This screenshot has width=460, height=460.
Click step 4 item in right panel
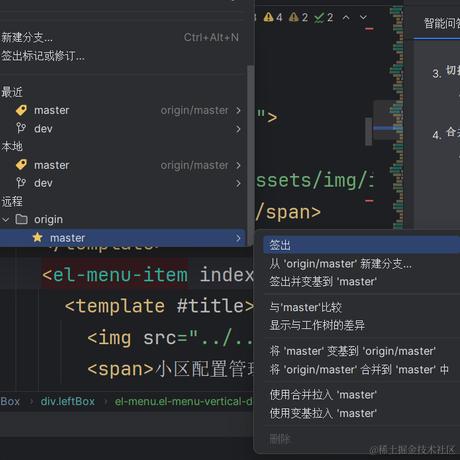[x=446, y=134]
